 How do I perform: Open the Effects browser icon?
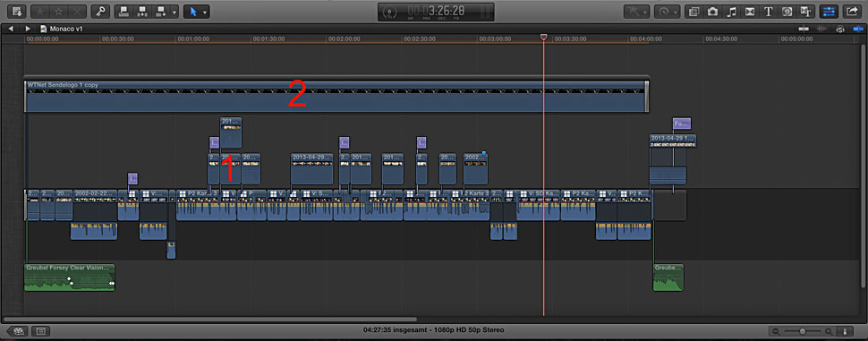694,11
